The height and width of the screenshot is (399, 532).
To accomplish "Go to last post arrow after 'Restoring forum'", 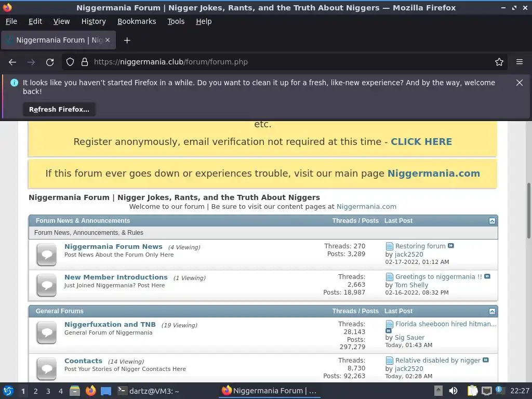I will [451, 246].
